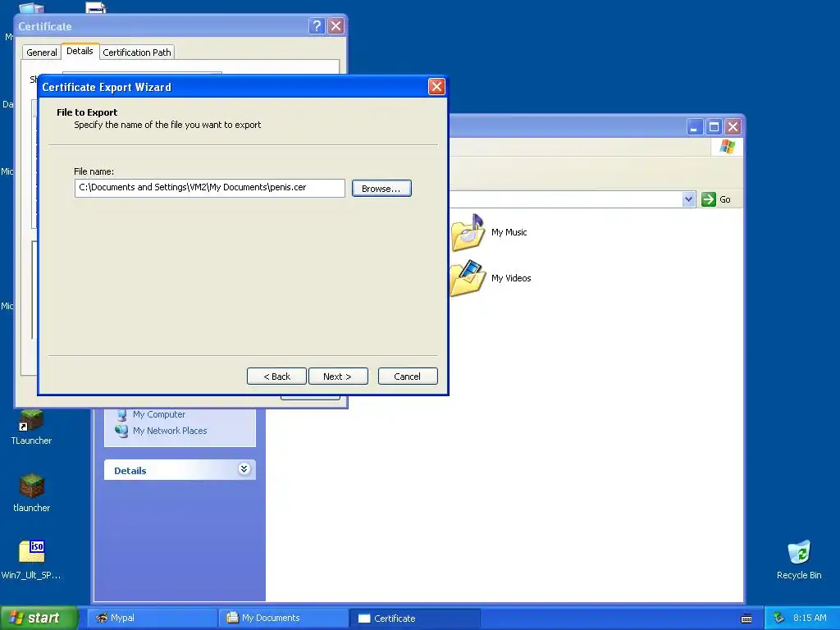Click the 8:15 AM clock
Viewport: 840px width, 630px height.
pos(810,618)
